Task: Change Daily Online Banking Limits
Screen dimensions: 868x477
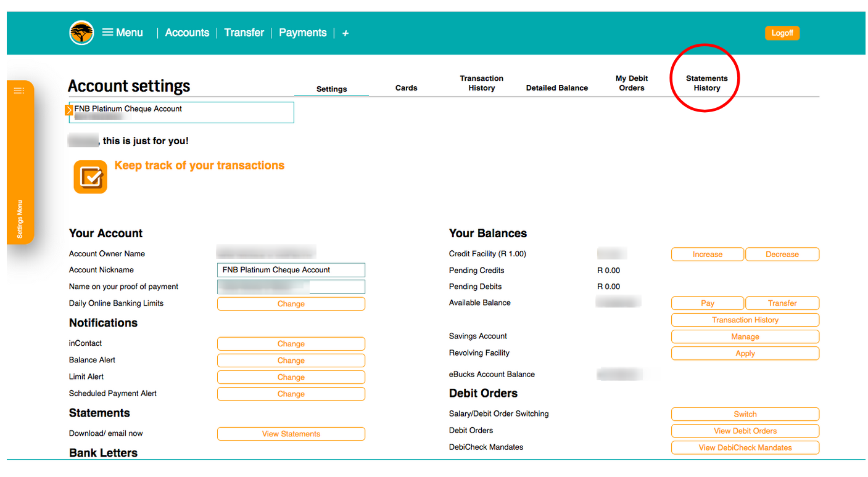Action: click(x=291, y=304)
